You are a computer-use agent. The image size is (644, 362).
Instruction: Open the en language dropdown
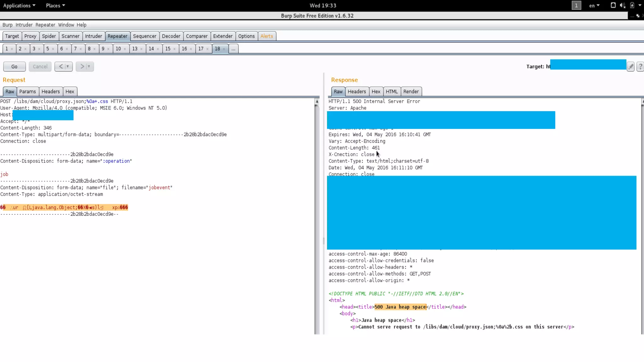(x=594, y=5)
